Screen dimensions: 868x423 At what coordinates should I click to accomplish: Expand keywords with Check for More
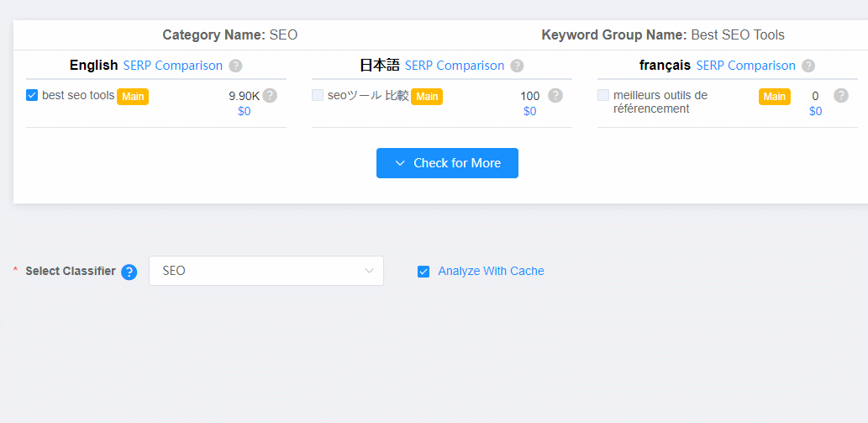[x=447, y=163]
